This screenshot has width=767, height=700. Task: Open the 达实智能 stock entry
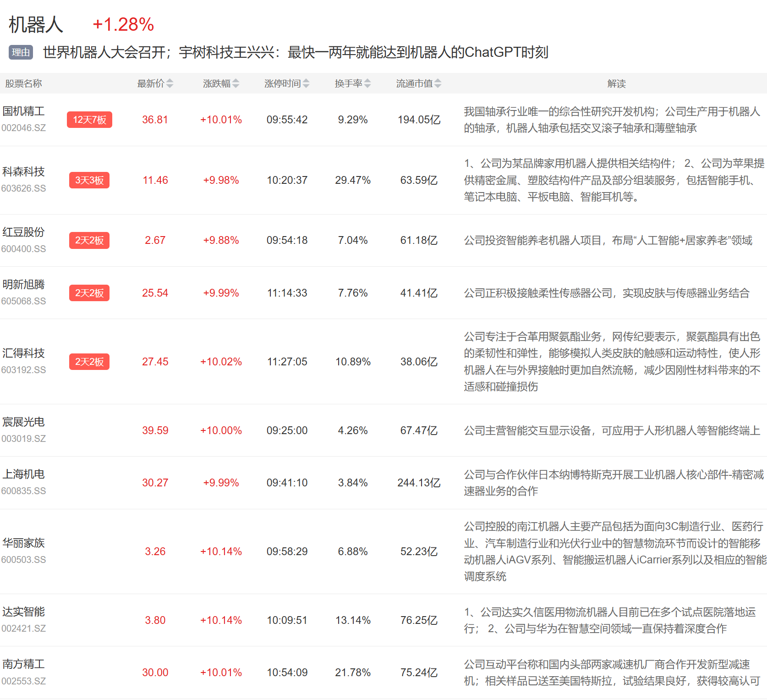[24, 612]
